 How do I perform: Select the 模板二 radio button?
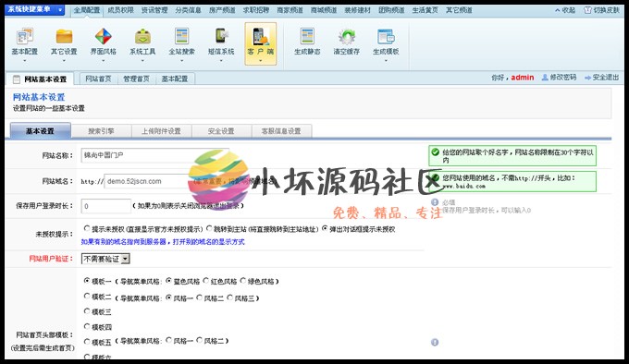coord(87,296)
